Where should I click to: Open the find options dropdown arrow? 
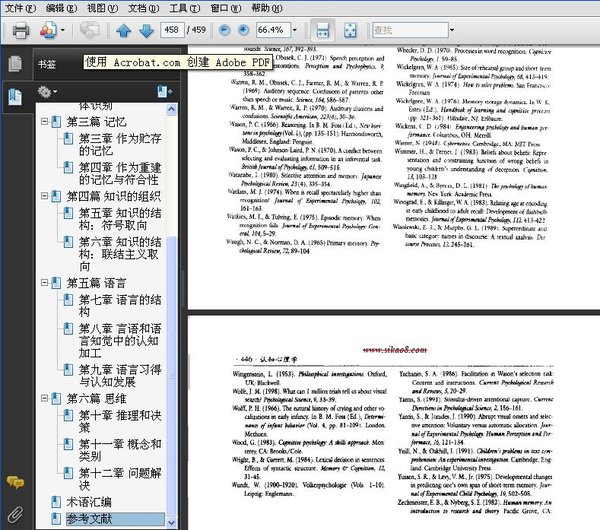point(452,30)
